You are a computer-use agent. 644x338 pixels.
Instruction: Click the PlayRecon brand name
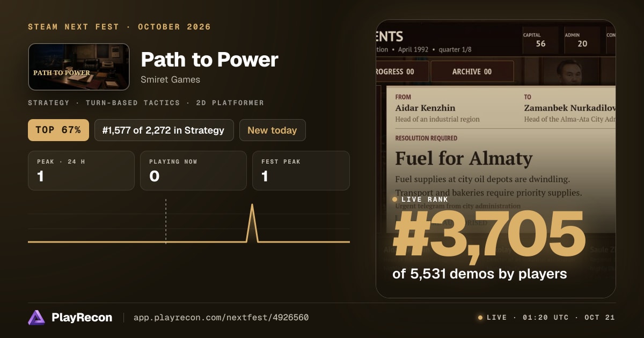[x=82, y=318]
